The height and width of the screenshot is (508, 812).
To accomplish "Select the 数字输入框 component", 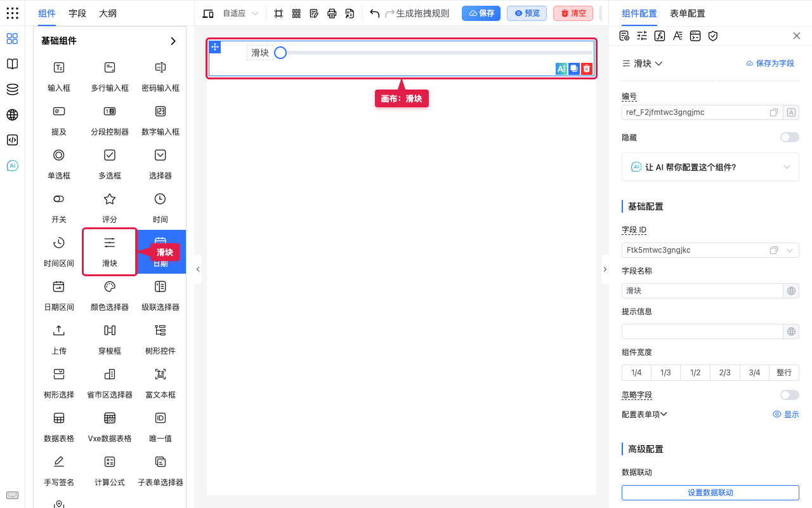I will pos(160,121).
